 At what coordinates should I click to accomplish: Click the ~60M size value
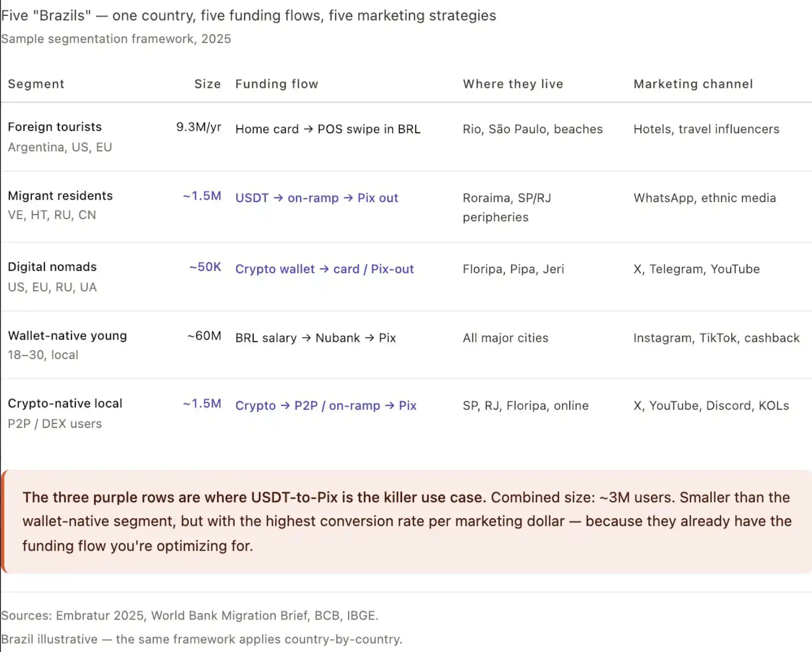(x=204, y=336)
